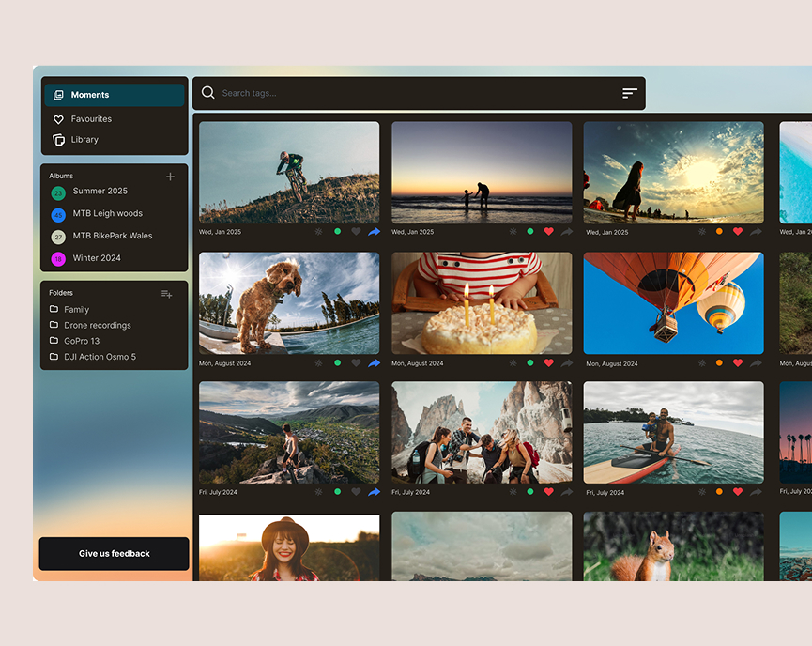The image size is (812, 646).
Task: Open the Family folder
Action: click(77, 310)
